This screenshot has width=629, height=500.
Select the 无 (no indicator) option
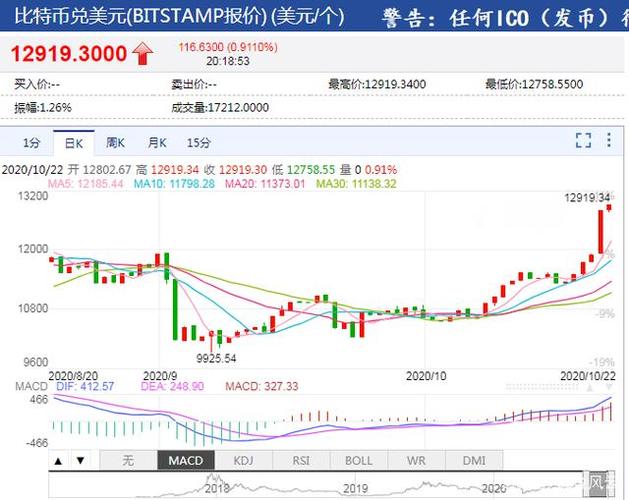click(127, 461)
